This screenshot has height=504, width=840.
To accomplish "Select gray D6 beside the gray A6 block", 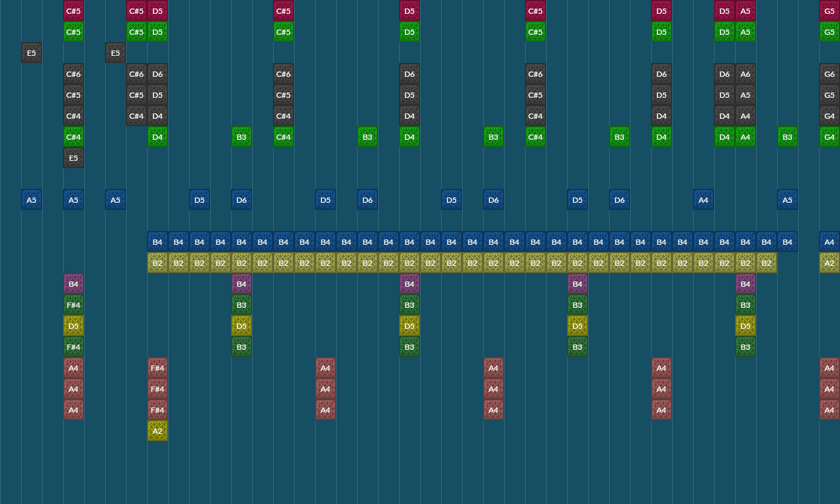I will point(724,73).
